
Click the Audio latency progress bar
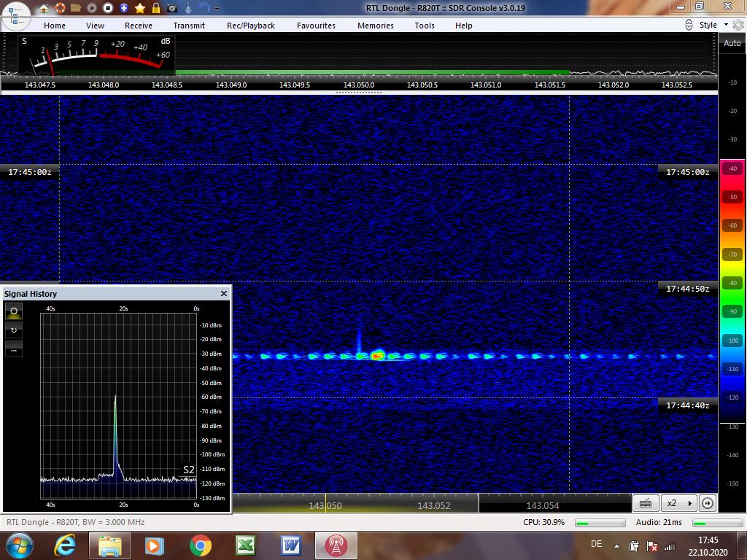tap(718, 523)
